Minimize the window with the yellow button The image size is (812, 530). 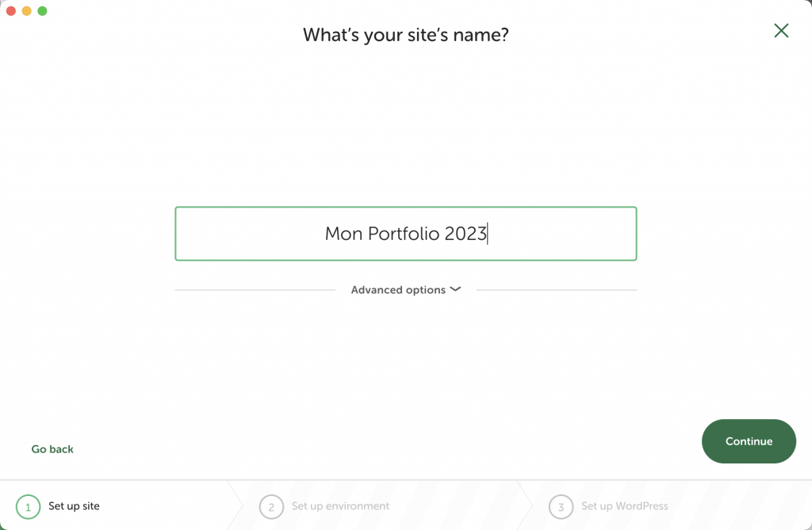click(26, 11)
